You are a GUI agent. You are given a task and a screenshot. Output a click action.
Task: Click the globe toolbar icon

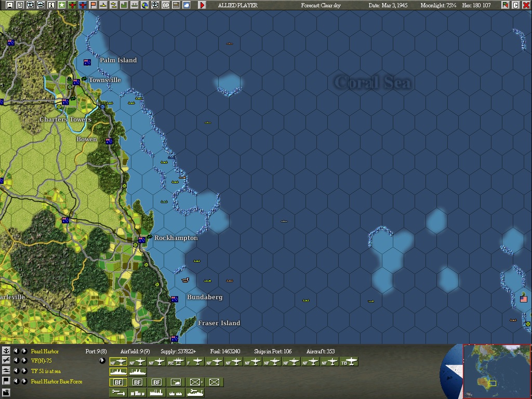tap(145, 5)
